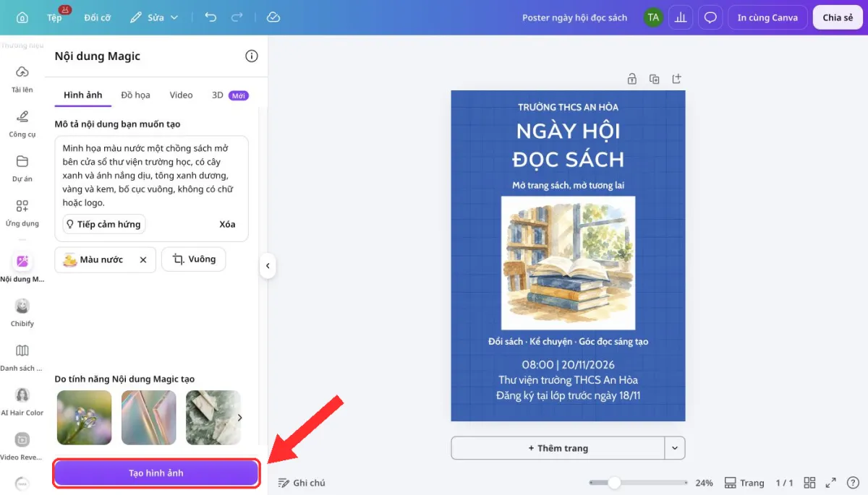Viewport: 868px width, 495px height.
Task: Go to Canva home icon
Action: (x=22, y=17)
